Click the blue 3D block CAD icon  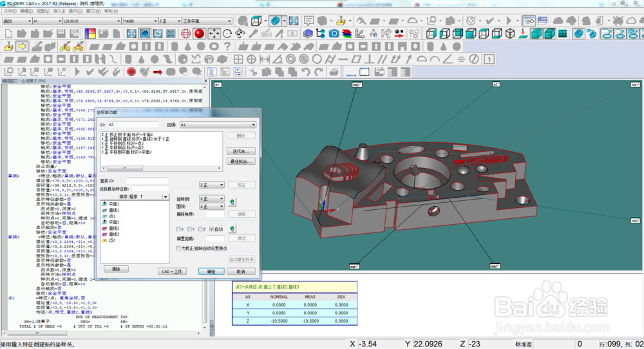coord(308,33)
